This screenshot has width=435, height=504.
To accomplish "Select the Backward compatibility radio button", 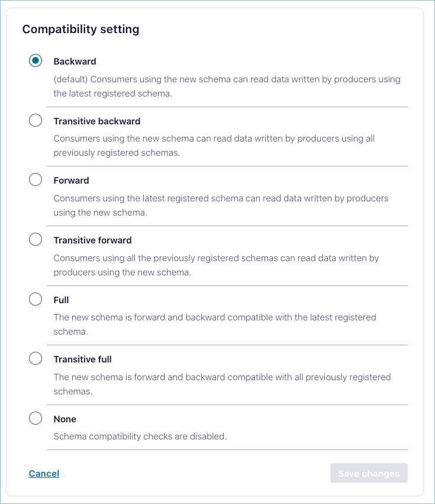I will (36, 60).
